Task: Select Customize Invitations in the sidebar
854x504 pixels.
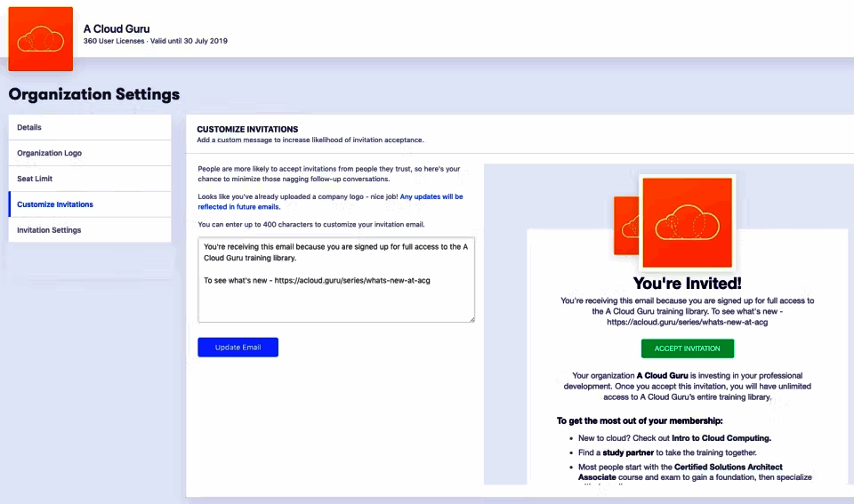Action: [x=89, y=204]
